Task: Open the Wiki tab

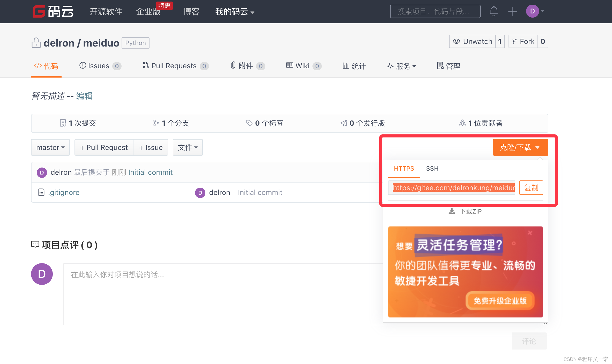Action: [304, 66]
